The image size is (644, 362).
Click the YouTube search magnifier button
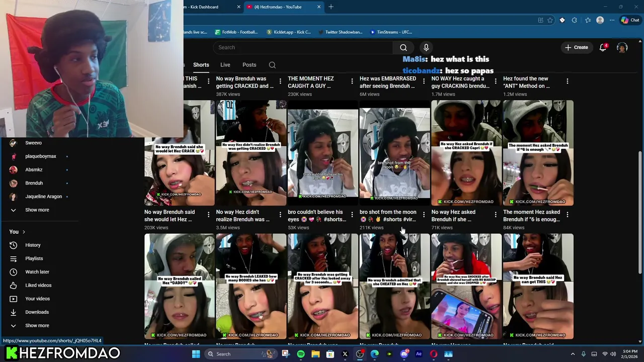404,47
